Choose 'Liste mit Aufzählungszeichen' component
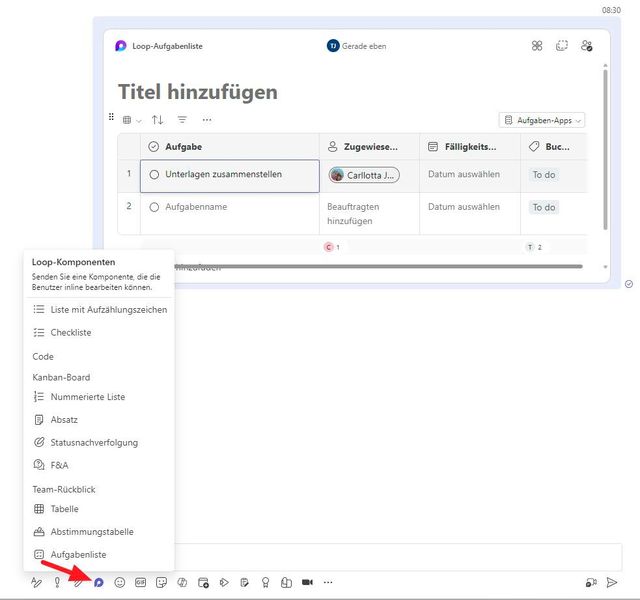640x600 pixels. [100, 310]
